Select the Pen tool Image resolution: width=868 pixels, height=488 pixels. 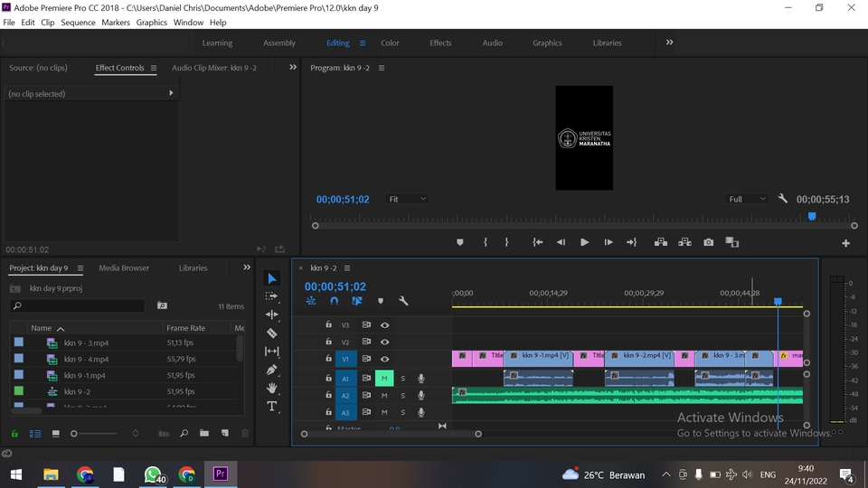tap(272, 370)
